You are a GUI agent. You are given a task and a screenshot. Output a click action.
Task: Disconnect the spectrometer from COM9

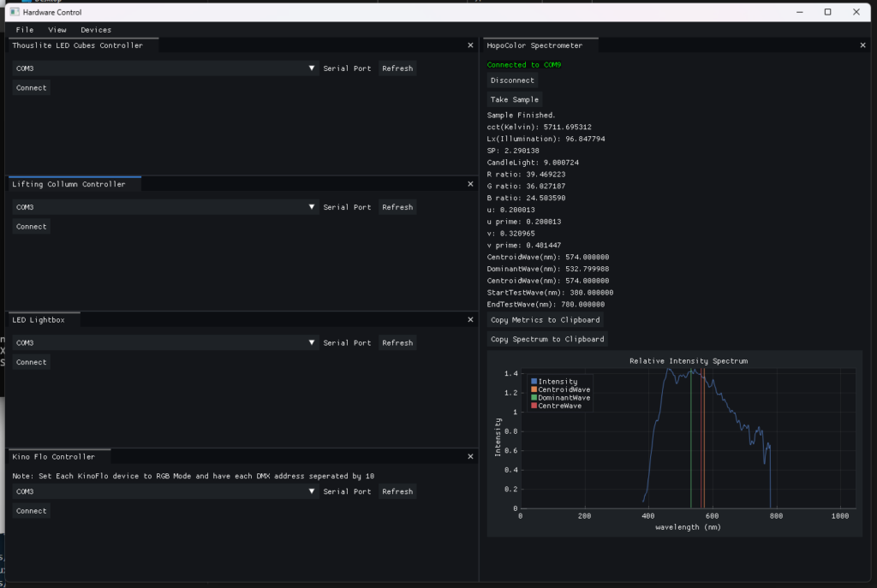tap(512, 80)
